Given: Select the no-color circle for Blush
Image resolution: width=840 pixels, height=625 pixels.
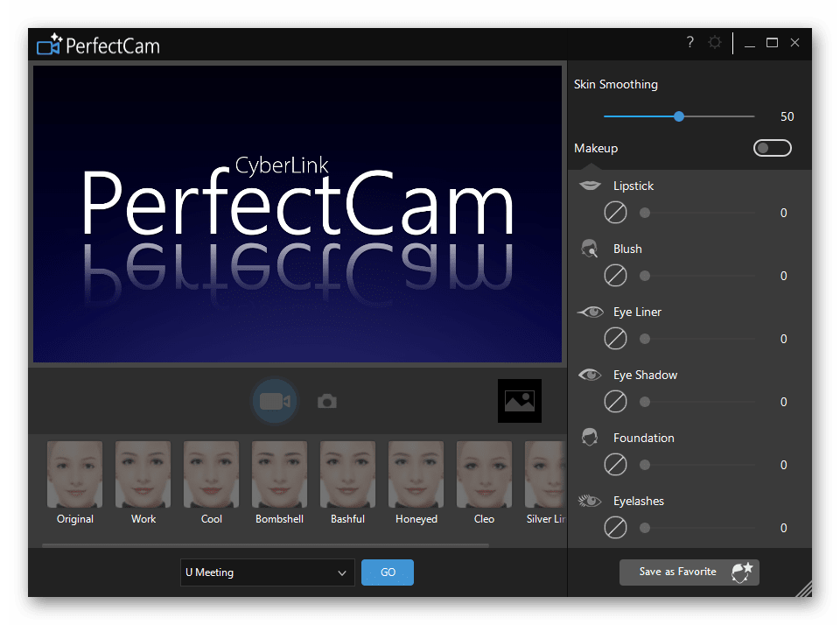Looking at the screenshot, I should [x=615, y=276].
